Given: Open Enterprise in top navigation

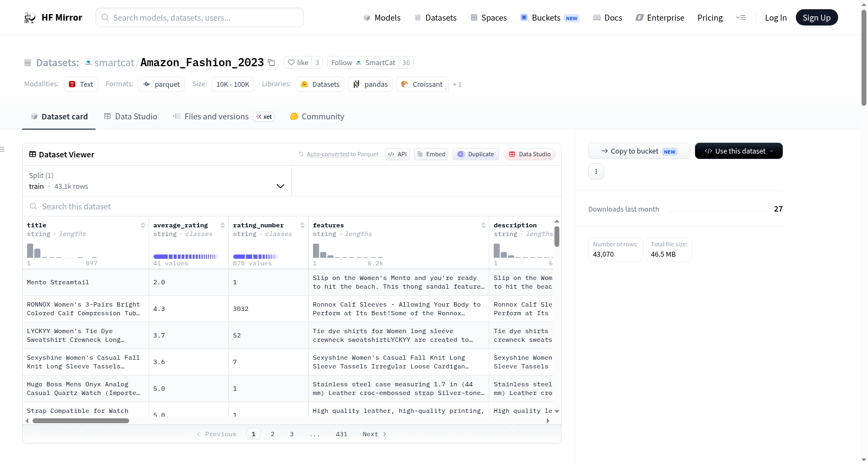Looking at the screenshot, I should (660, 17).
